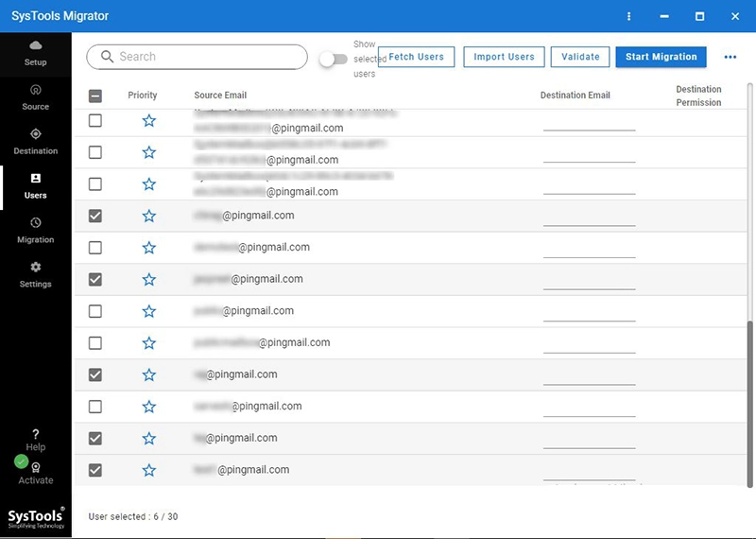Screen dimensions: 756x539
Task: Check the third system mailbox row checkbox
Action: [x=95, y=184]
